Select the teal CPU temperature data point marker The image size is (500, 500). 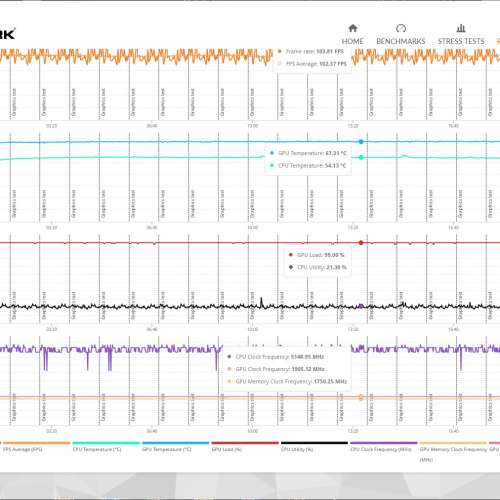361,157
